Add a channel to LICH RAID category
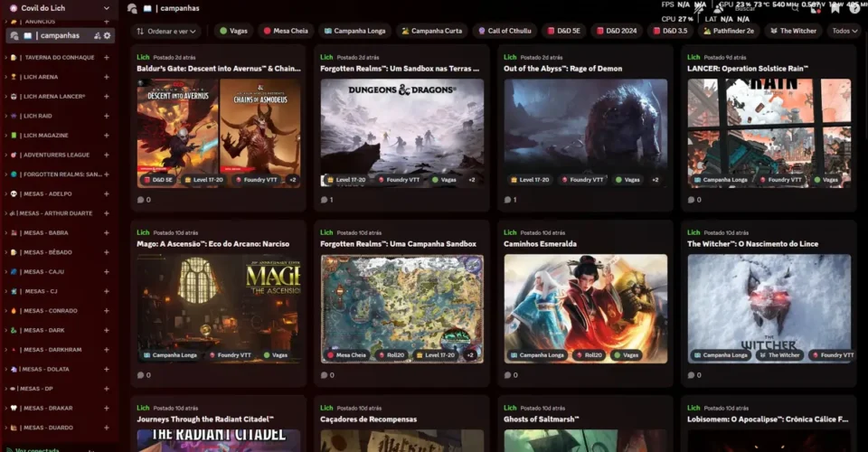868x452 pixels. 107,117
